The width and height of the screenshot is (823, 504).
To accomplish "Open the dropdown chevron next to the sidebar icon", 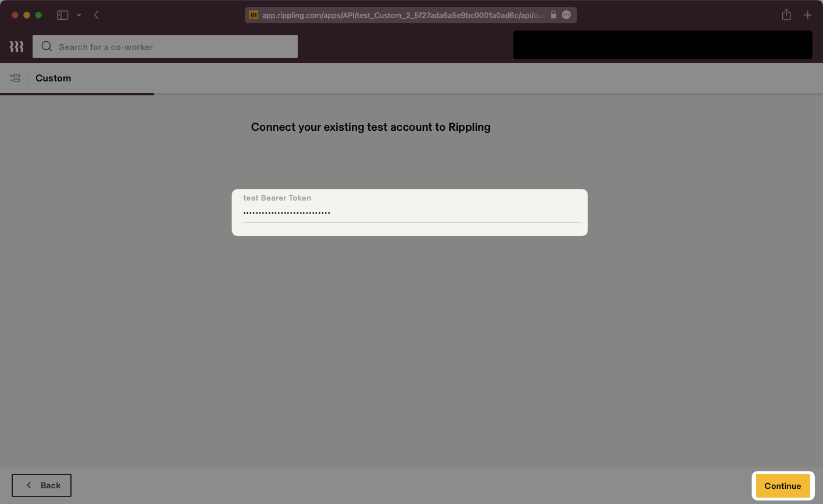I will 79,15.
